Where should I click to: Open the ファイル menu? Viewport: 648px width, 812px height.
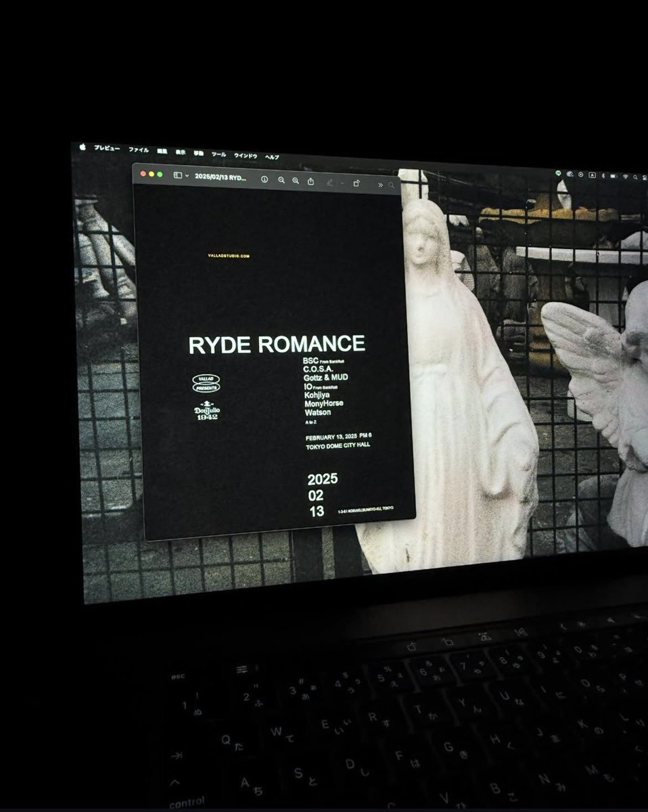pyautogui.click(x=139, y=150)
